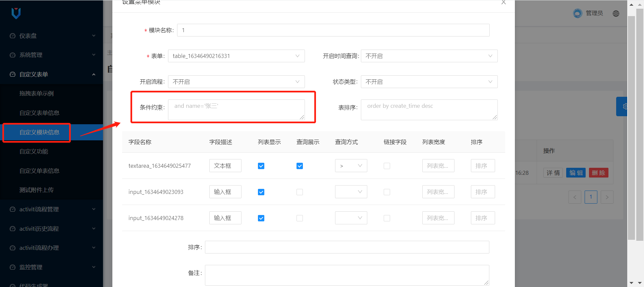644x287 pixels.
Task: Uncheck 列表显示 for input_1634649024278
Action: (261, 218)
